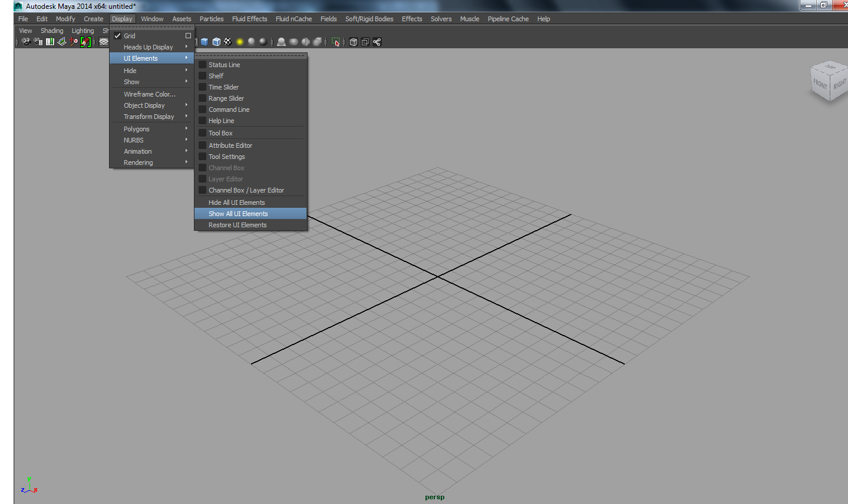
Task: Enable smooth shade all in the viewport
Action: [204, 42]
